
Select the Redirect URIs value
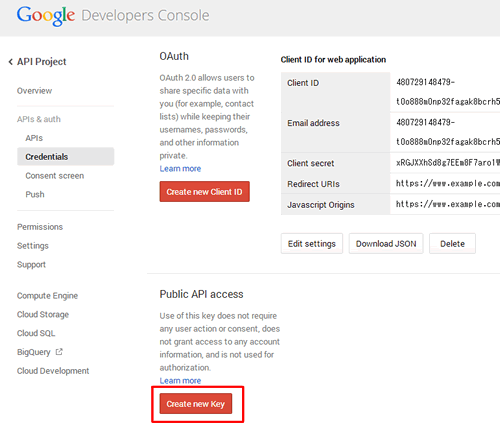[448, 183]
